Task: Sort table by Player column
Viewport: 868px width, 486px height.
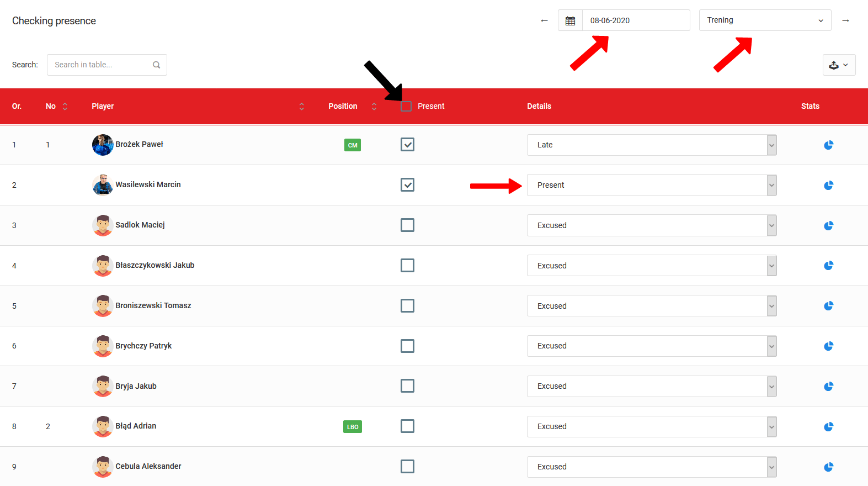Action: pos(301,107)
